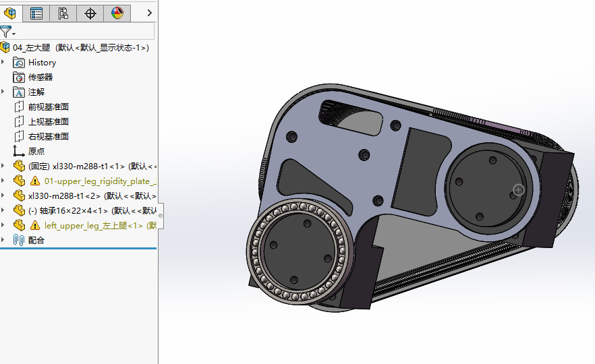Click the 注解 annotation folder icon
595x364 pixels.
pyautogui.click(x=19, y=92)
